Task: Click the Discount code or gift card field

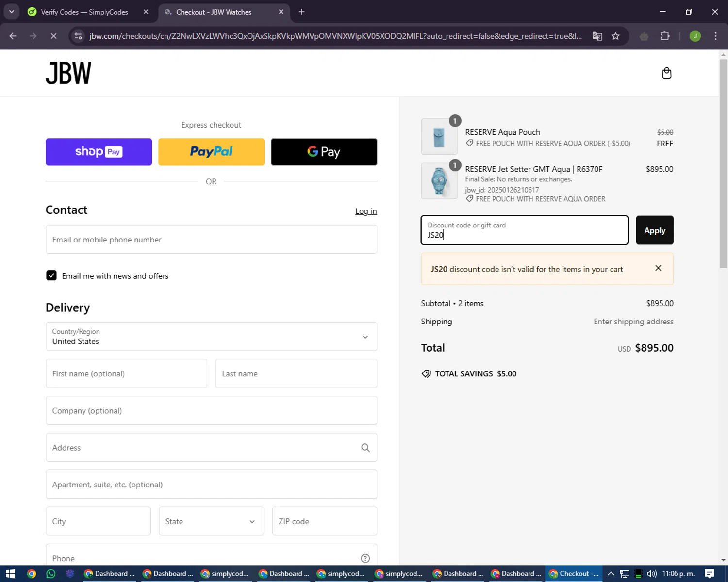Action: (525, 230)
